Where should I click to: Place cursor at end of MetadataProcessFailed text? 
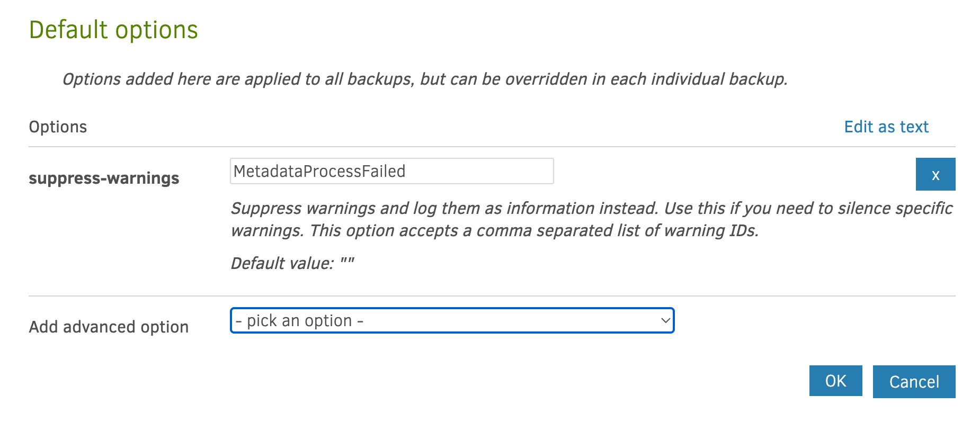pyautogui.click(x=406, y=171)
